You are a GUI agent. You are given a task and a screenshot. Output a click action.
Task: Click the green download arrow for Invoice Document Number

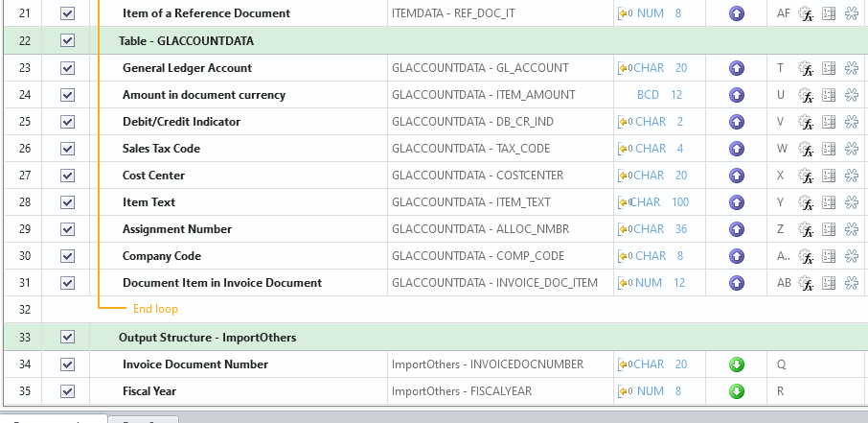pyautogui.click(x=737, y=364)
